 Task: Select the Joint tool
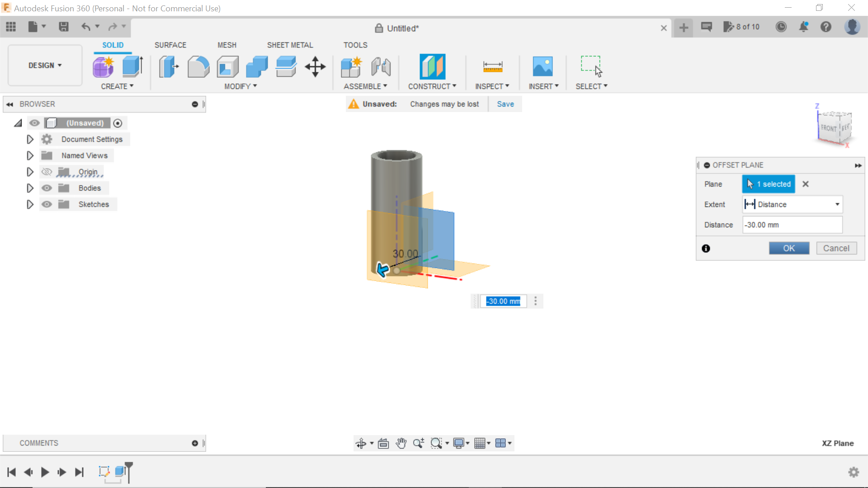[x=381, y=66]
